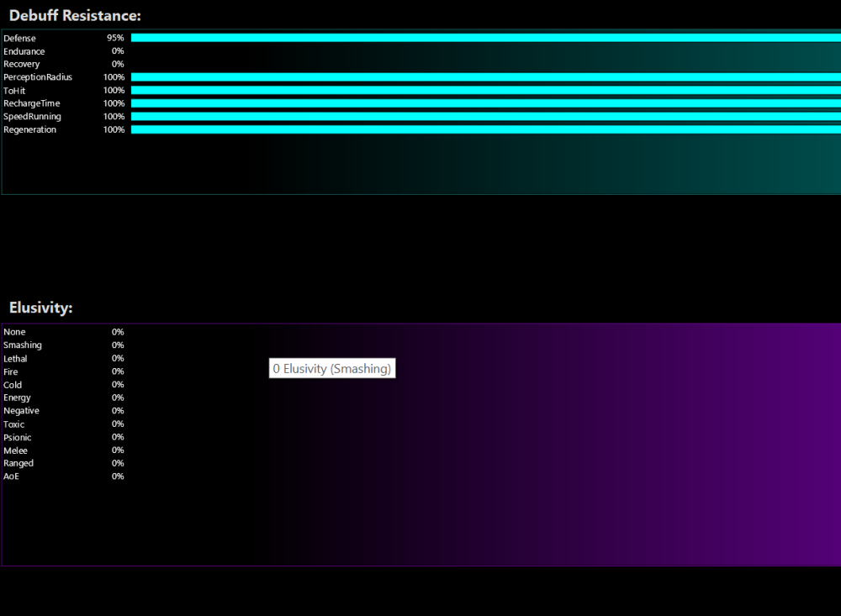Viewport: 841px width, 616px height.
Task: Click the Debuff Resistance heading
Action: (75, 16)
